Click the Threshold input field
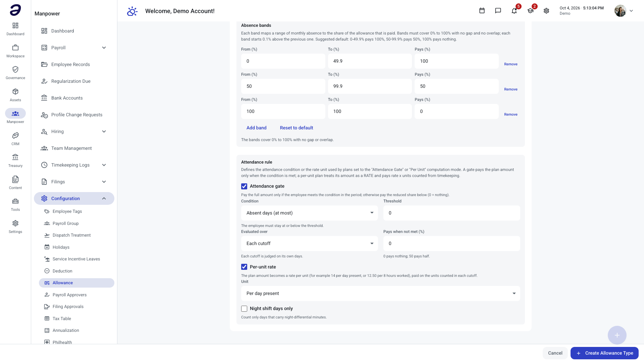This screenshot has height=362, width=644. (x=451, y=213)
